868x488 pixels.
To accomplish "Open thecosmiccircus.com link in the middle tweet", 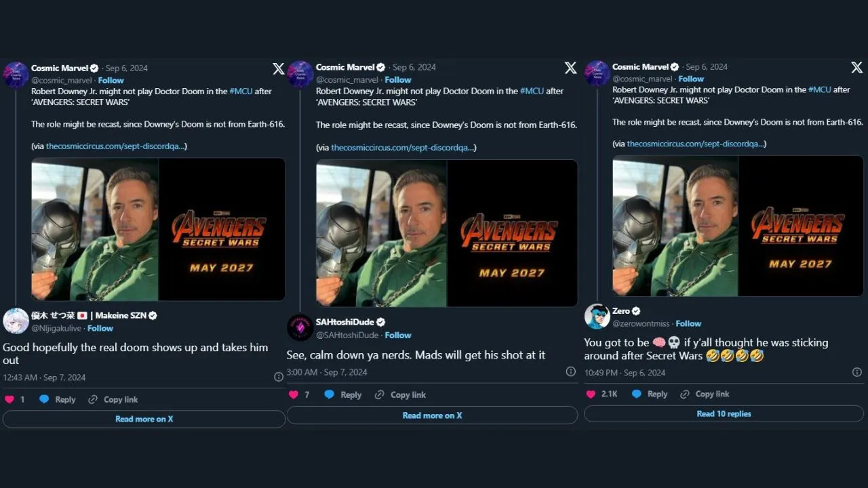I will tap(403, 147).
